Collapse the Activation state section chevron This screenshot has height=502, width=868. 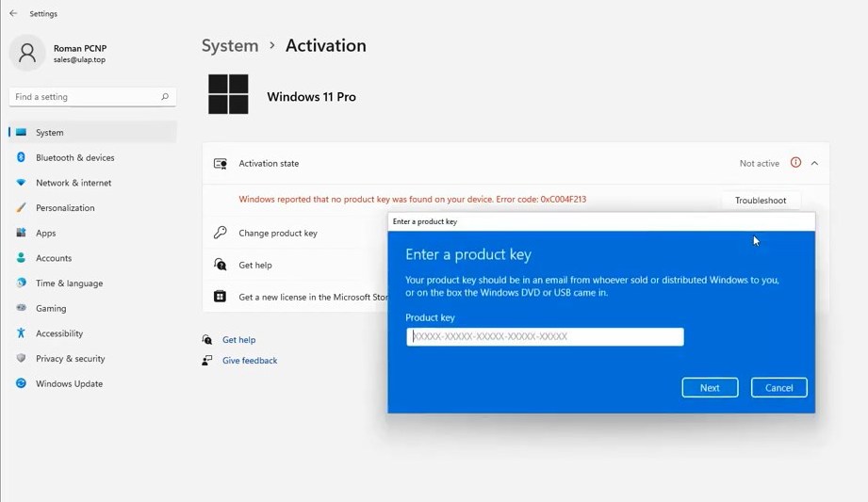pyautogui.click(x=815, y=163)
